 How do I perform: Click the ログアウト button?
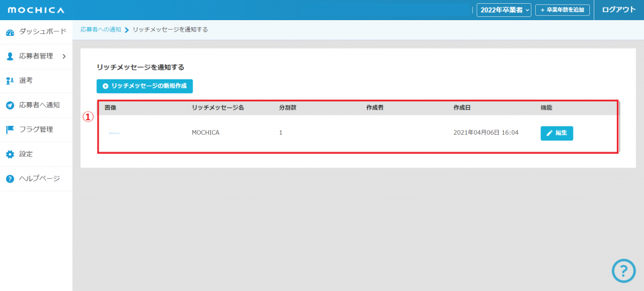click(x=619, y=10)
